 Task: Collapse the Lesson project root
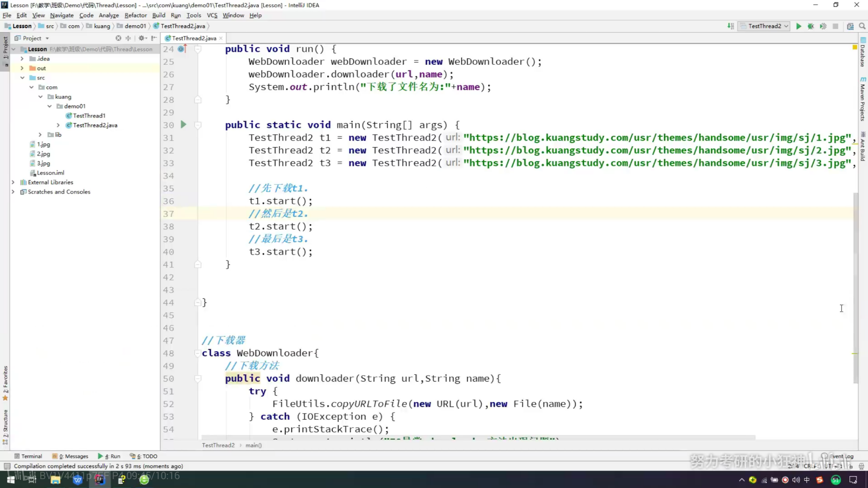point(13,49)
